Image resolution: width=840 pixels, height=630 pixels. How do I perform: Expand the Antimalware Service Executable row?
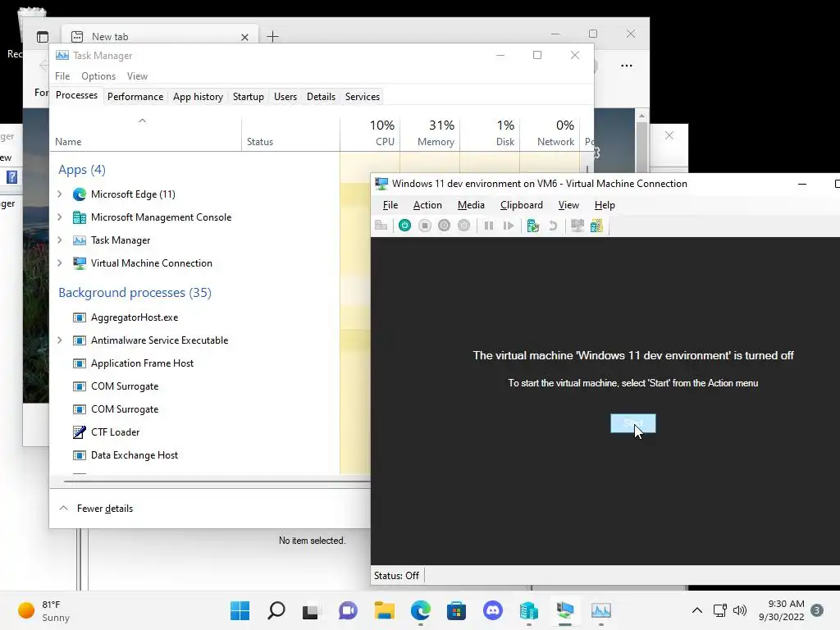pyautogui.click(x=60, y=340)
